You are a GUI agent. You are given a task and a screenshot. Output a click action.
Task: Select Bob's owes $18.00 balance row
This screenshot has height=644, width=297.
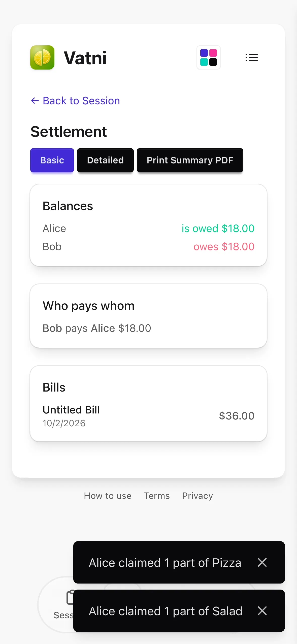point(148,247)
